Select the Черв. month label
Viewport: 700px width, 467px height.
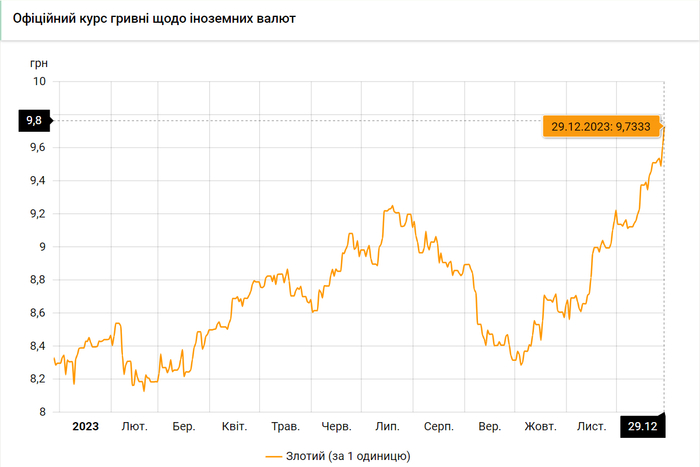pyautogui.click(x=336, y=426)
